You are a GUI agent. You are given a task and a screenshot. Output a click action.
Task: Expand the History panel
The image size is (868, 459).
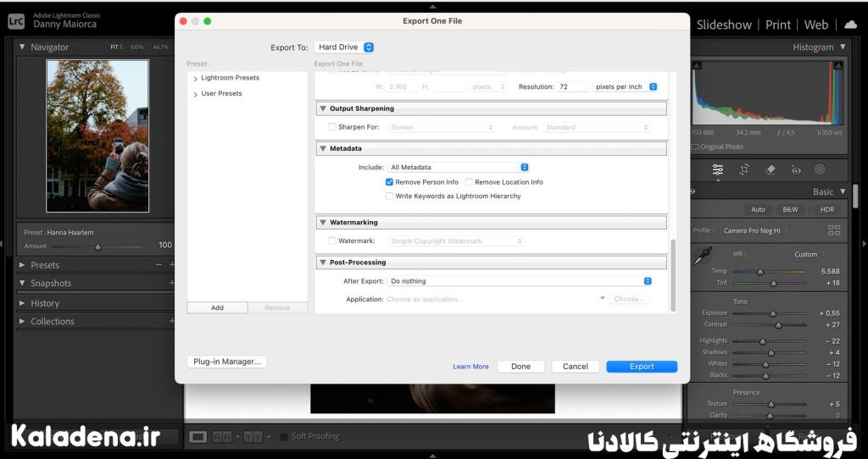tap(22, 303)
